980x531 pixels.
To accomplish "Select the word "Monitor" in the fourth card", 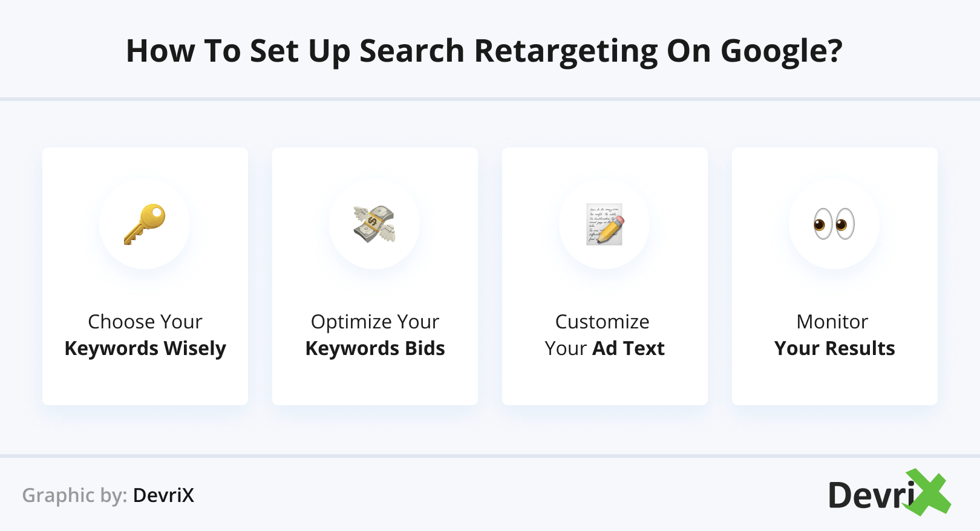I will pos(832,322).
